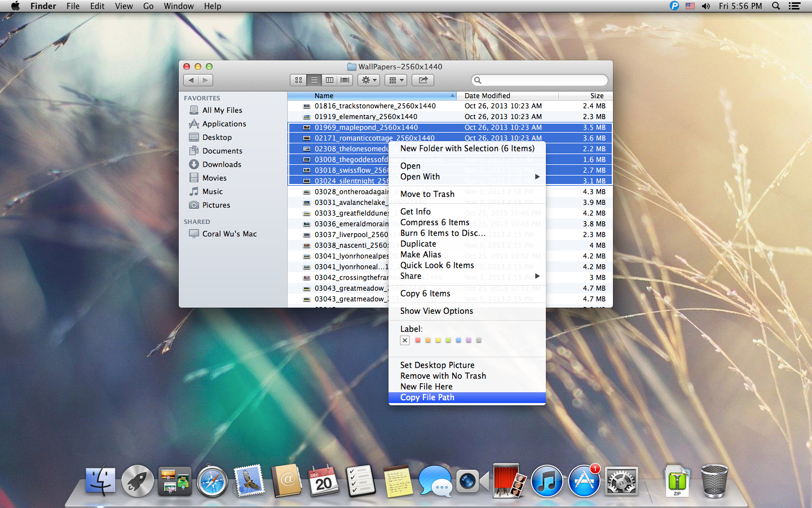
Task: Open the Trash from the Dock
Action: coord(714,481)
